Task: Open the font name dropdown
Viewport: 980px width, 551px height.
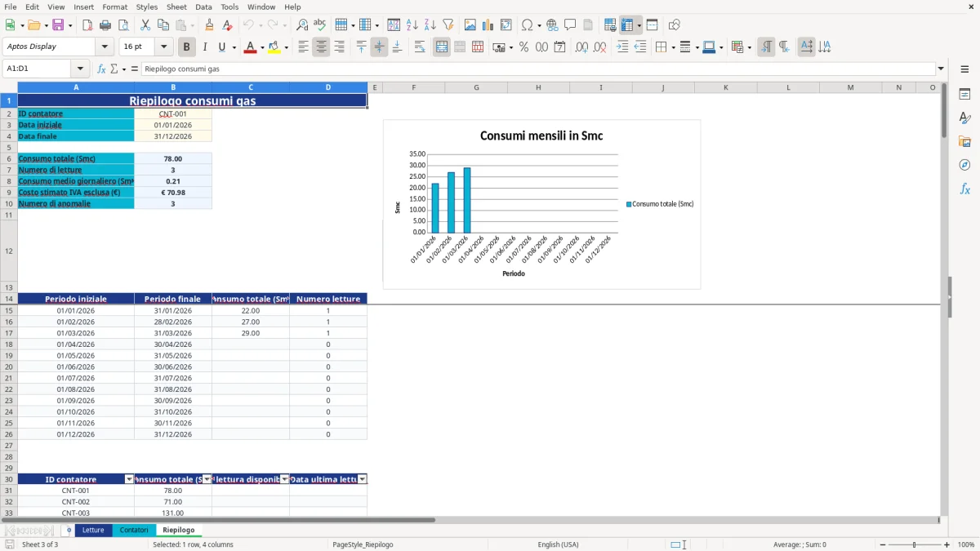Action: coord(105,47)
